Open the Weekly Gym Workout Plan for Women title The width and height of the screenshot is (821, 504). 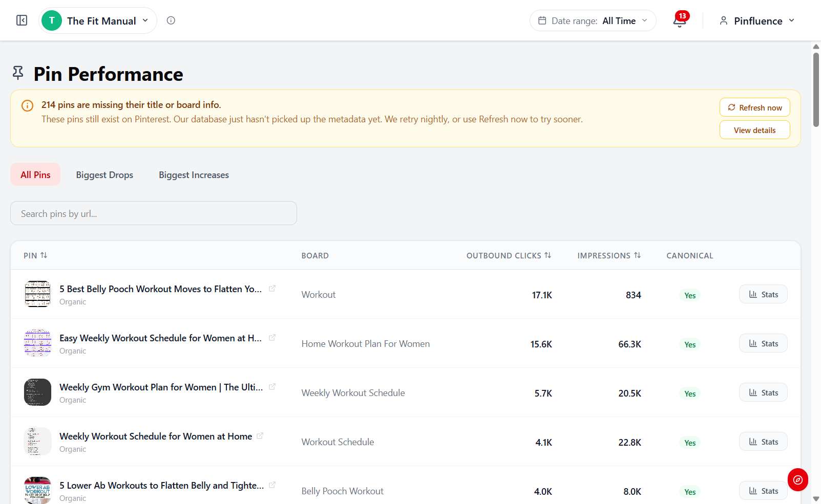(x=161, y=387)
